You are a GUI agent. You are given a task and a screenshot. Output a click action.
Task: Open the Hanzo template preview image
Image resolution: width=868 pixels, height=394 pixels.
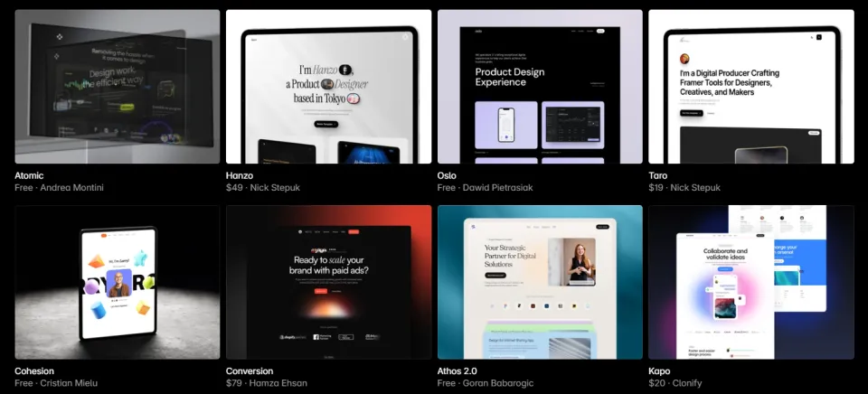[329, 87]
